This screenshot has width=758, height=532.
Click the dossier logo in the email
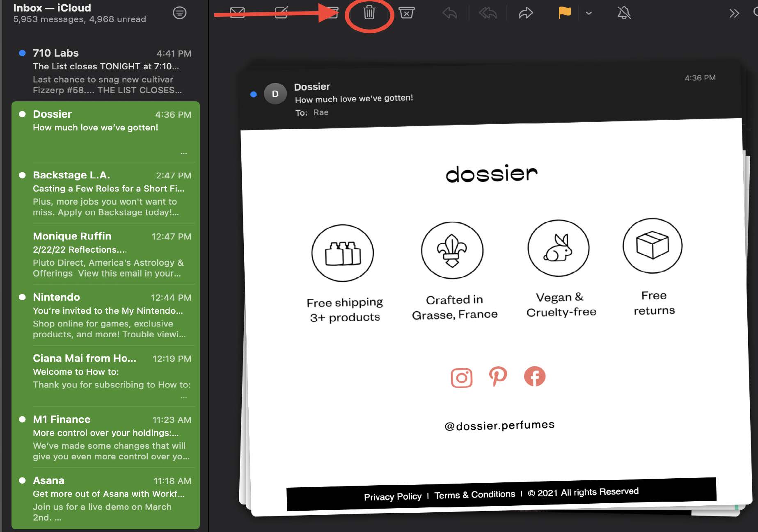pyautogui.click(x=492, y=174)
